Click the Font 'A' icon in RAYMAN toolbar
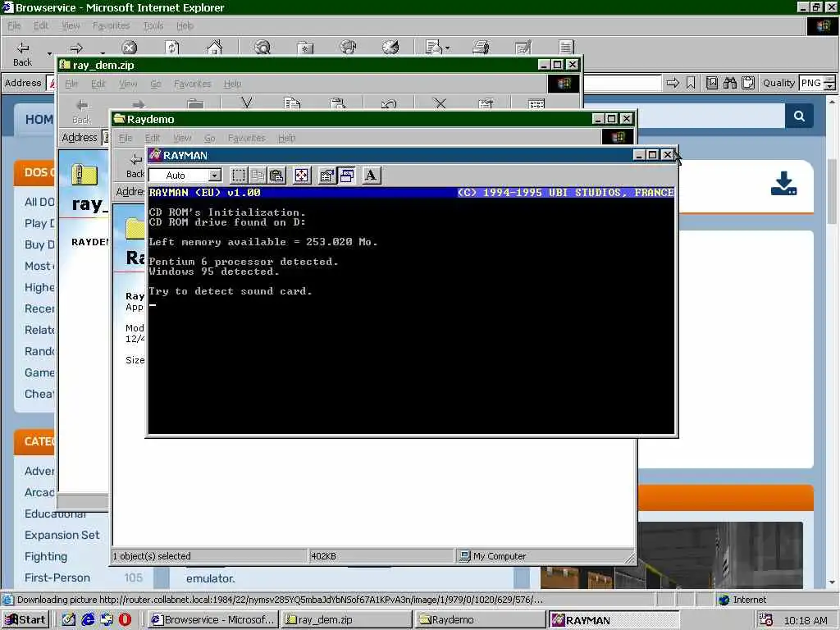This screenshot has height=630, width=840. point(371,176)
